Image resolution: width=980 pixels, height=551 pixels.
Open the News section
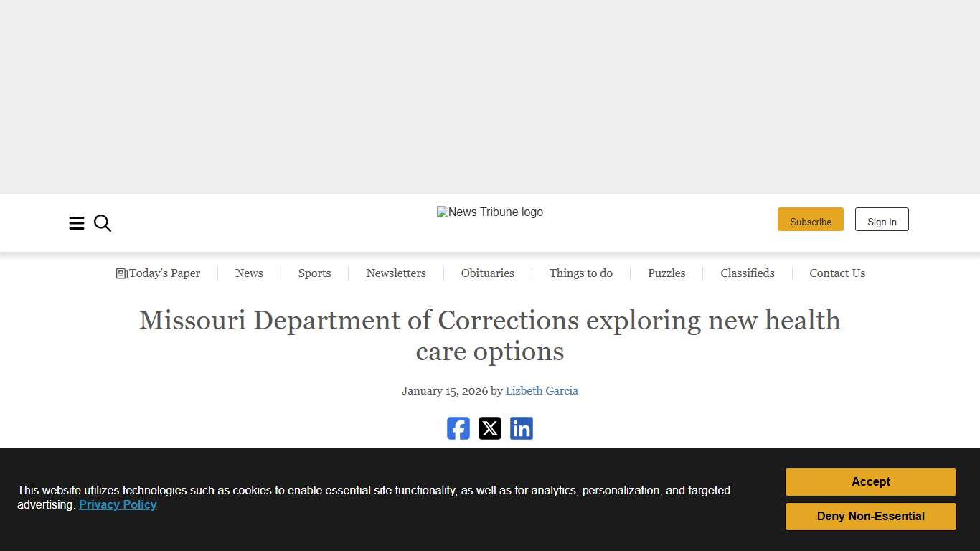pyautogui.click(x=249, y=273)
